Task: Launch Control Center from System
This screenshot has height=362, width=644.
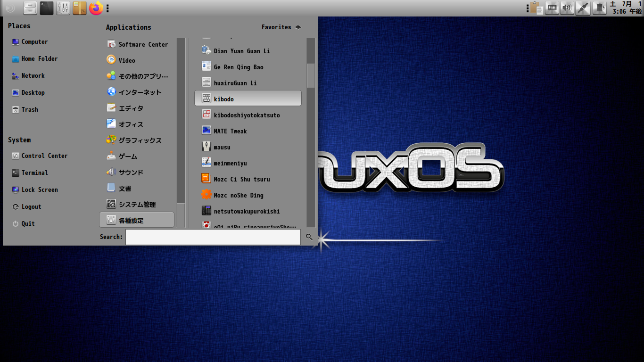Action: pos(40,156)
